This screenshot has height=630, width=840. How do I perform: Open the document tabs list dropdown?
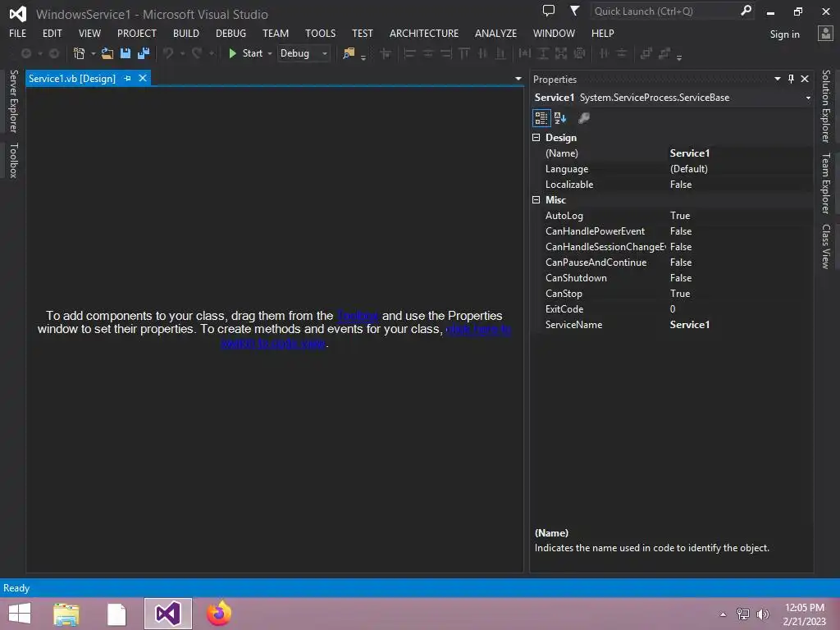tap(518, 79)
